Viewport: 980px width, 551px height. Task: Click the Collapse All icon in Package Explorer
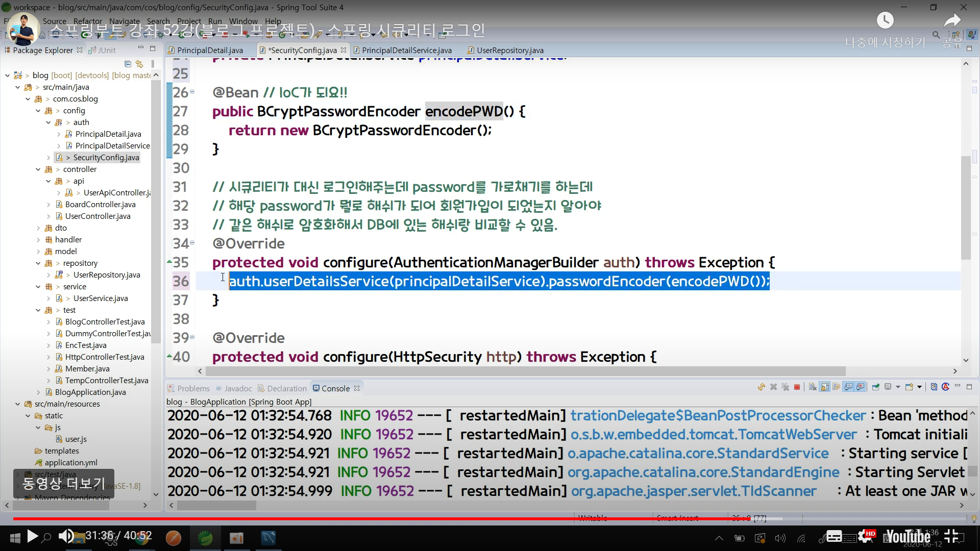pos(128,64)
